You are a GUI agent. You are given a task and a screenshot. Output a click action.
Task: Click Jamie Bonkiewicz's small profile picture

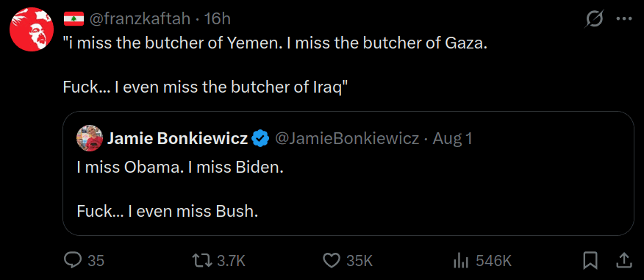pos(90,139)
